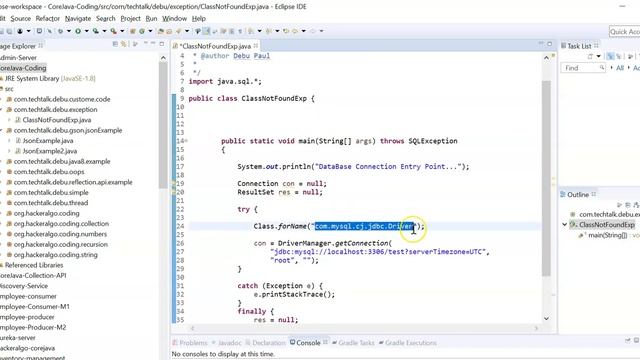
Task: Toggle code folding at line 14
Action: 186,141
